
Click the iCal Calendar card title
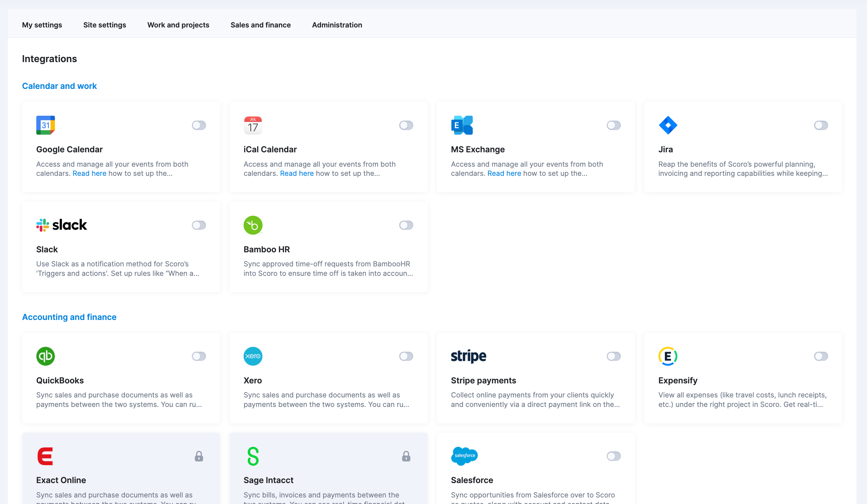pyautogui.click(x=270, y=149)
